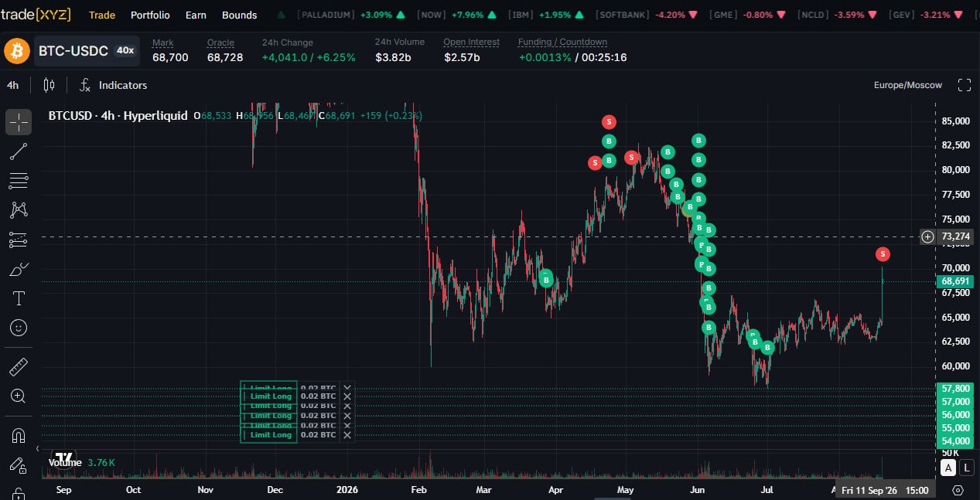Viewport: 980px width, 500px height.
Task: Click the 57,800 order price label
Action: pos(954,389)
